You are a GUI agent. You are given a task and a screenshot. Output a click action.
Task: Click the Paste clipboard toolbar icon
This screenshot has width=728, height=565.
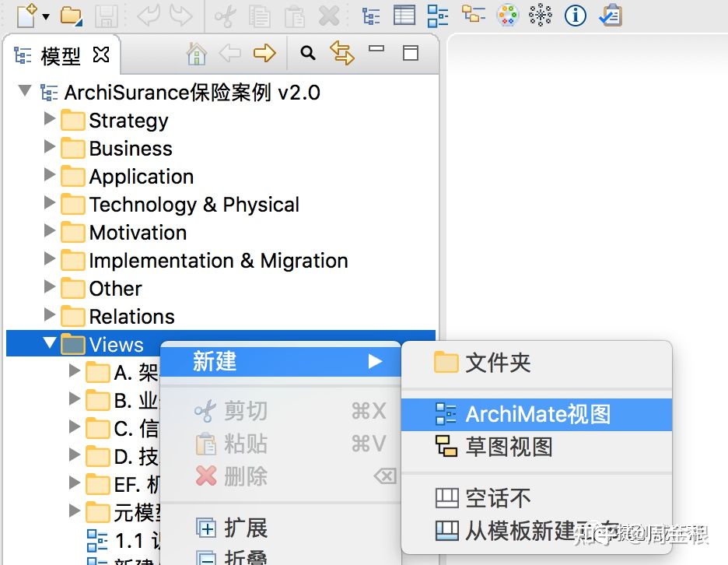[x=294, y=16]
